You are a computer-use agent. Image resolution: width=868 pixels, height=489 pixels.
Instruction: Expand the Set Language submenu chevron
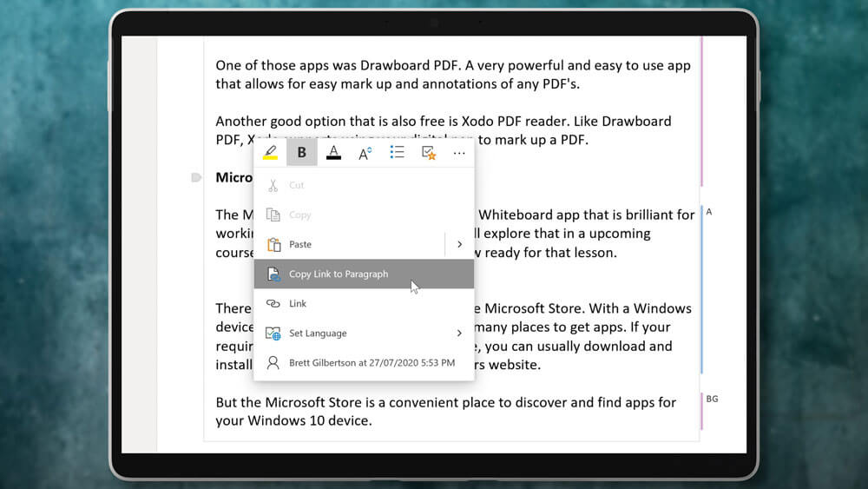(460, 334)
